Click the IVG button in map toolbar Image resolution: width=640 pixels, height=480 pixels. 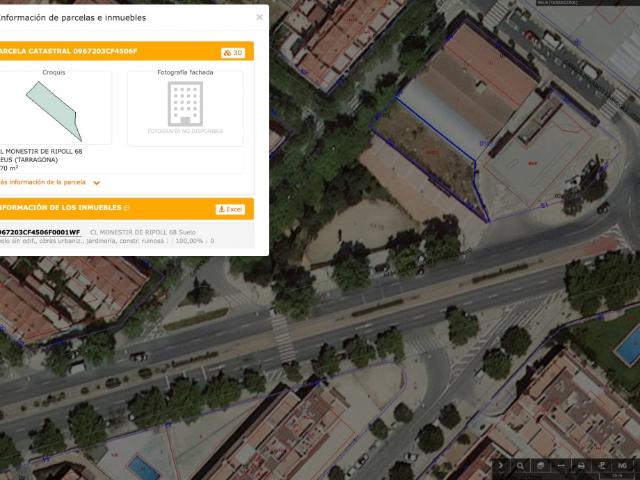(622, 466)
